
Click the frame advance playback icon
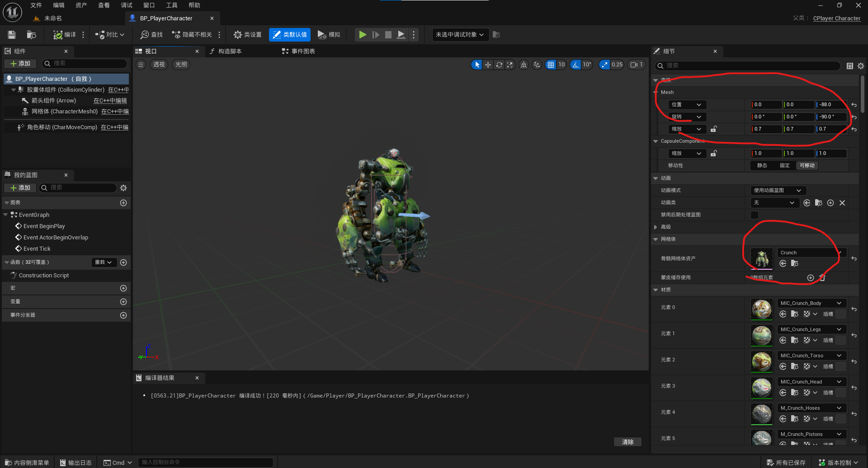coord(375,35)
